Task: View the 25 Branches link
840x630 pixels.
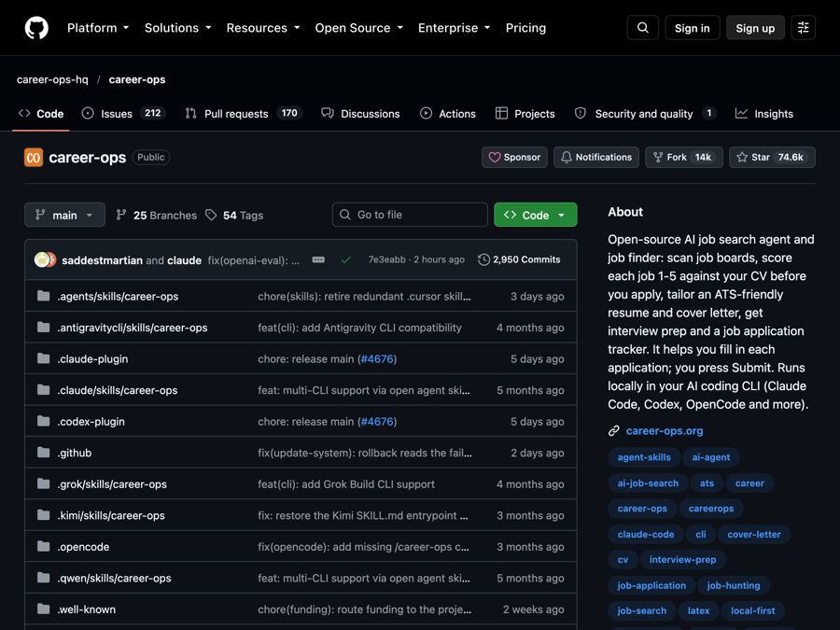Action: click(157, 215)
